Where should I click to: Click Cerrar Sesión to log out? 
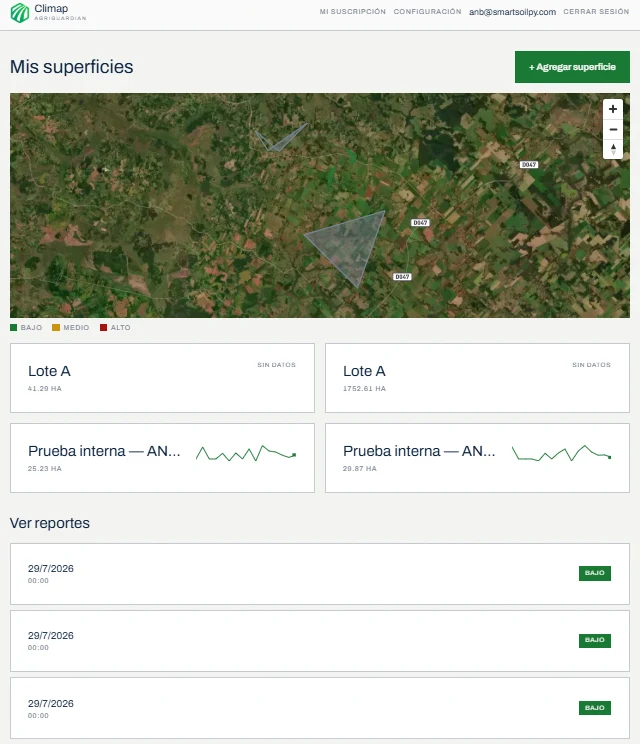point(596,11)
